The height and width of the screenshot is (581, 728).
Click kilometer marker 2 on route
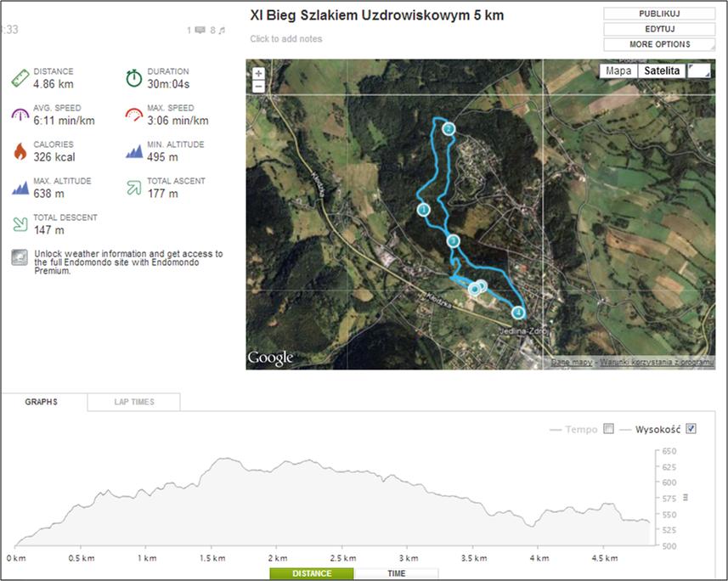point(449,129)
